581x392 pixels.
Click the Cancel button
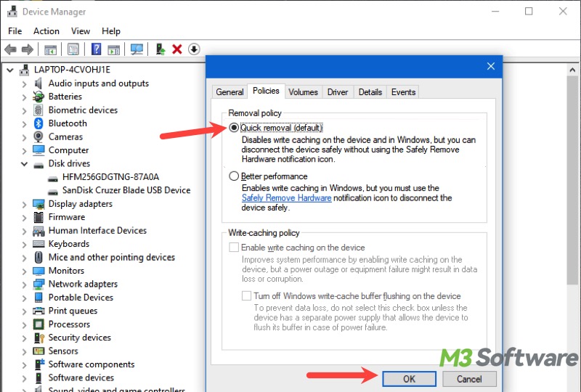tap(469, 379)
